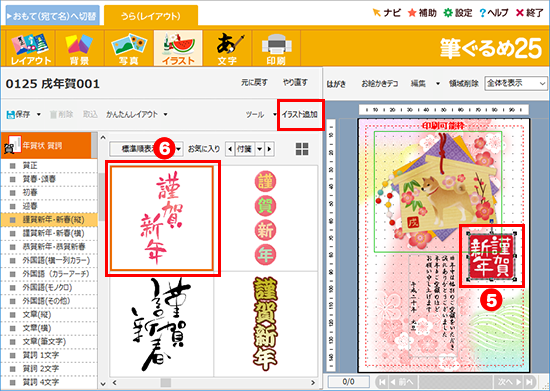This screenshot has width=550, height=391.
Task: Expand the 標準順表示 sort dropdown
Action: tap(179, 149)
